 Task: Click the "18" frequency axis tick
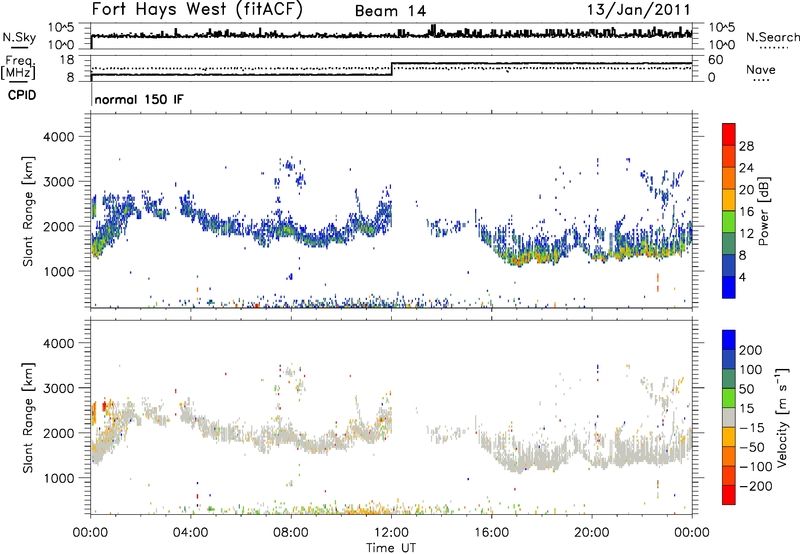pyautogui.click(x=66, y=60)
